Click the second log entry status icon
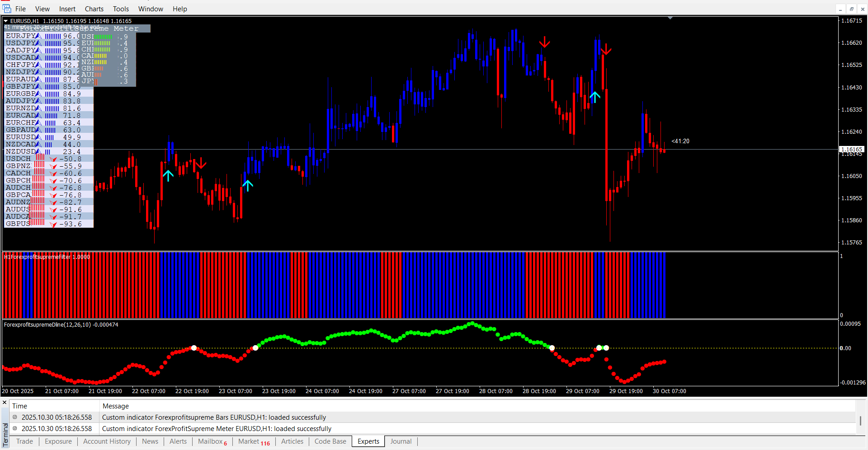Screen dimensions: 868x450 tap(15, 429)
